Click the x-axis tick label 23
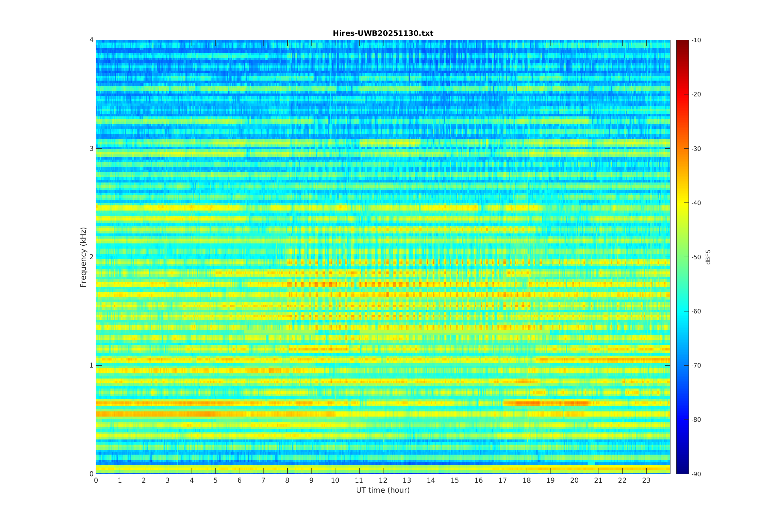Viewport: 774px width, 532px height. click(646, 480)
